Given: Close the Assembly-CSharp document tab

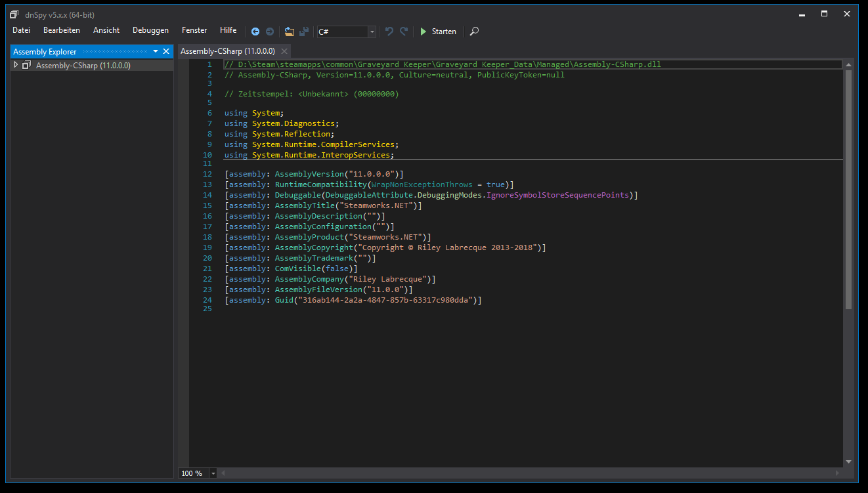Looking at the screenshot, I should (x=284, y=51).
